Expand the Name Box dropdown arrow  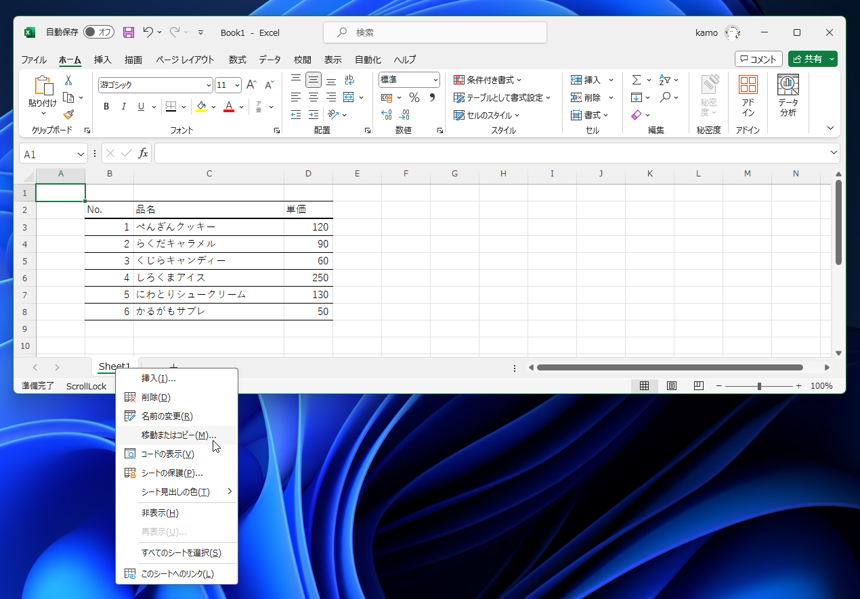(81, 154)
